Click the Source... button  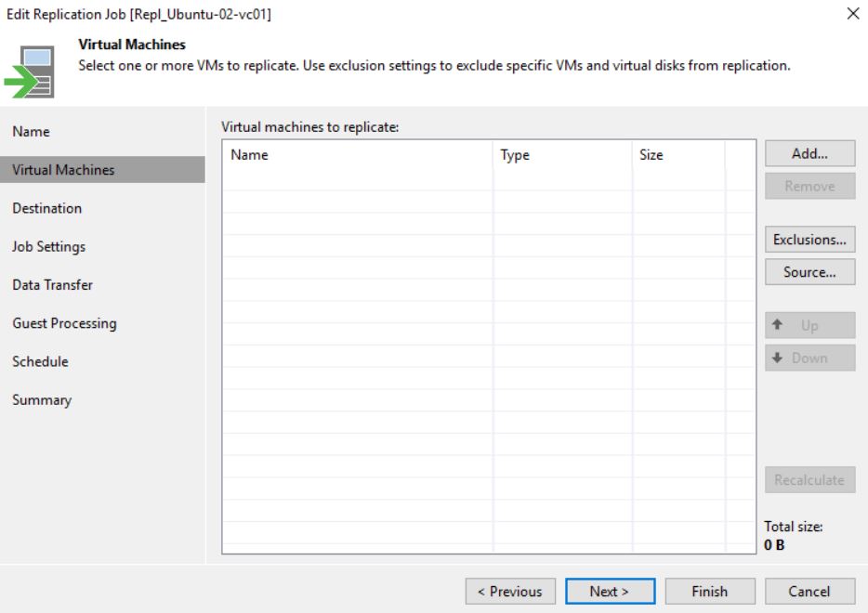(809, 272)
